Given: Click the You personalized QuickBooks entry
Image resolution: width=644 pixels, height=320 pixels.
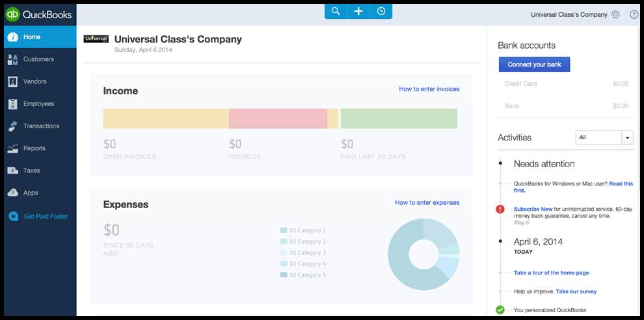Looking at the screenshot, I should pos(550,310).
